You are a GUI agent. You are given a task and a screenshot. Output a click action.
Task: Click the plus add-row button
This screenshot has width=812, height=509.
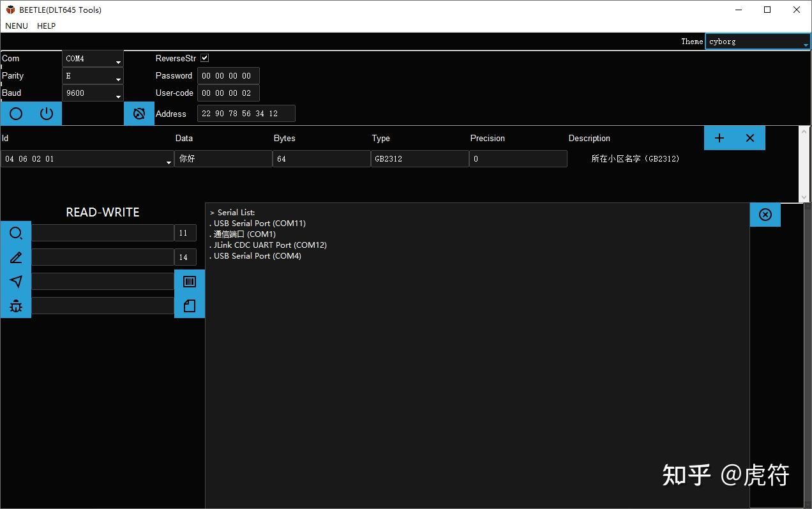point(719,138)
